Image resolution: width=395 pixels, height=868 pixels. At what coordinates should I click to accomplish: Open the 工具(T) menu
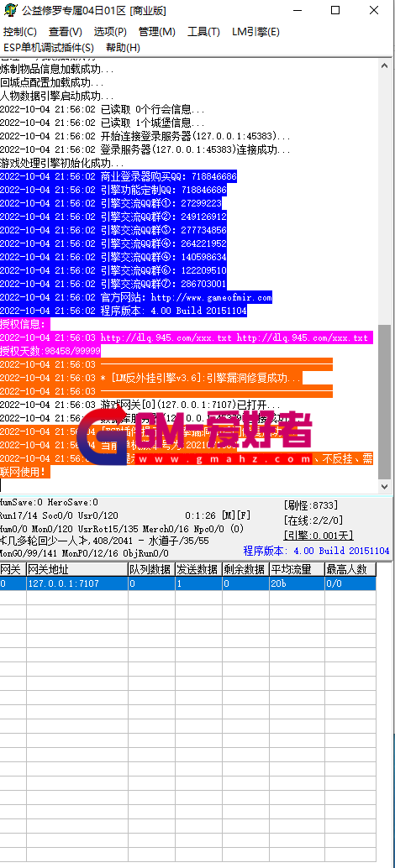point(204,32)
